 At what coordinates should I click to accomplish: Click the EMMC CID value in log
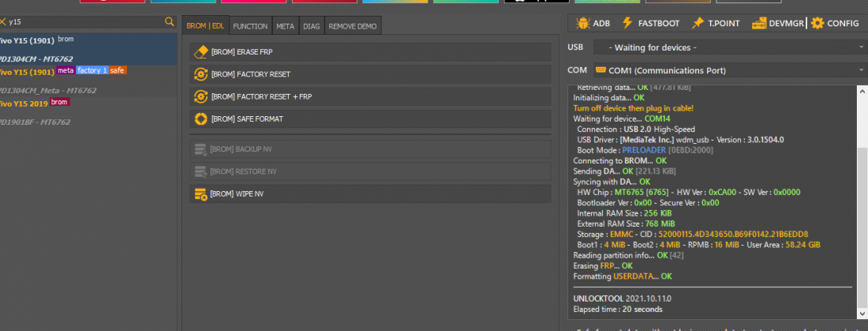click(x=733, y=235)
